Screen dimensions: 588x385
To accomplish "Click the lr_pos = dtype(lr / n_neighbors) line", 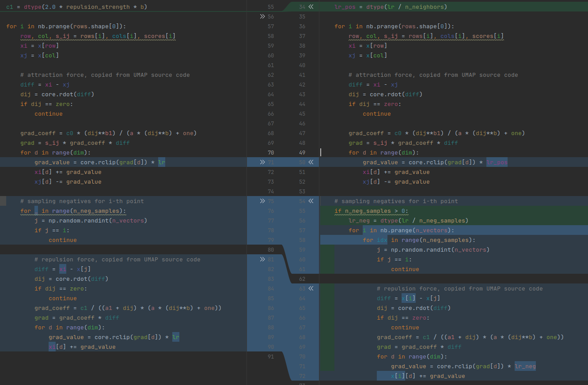I will click(x=391, y=7).
